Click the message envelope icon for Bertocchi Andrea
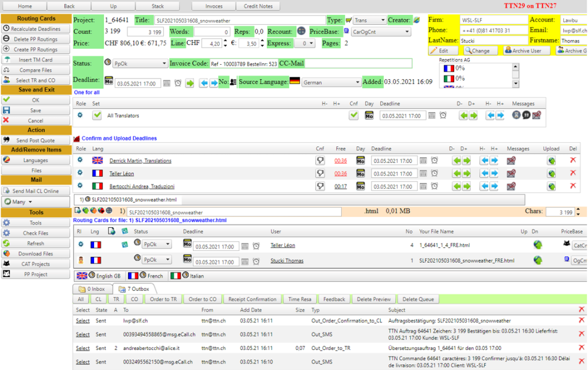This screenshot has height=370, width=588. tap(512, 186)
